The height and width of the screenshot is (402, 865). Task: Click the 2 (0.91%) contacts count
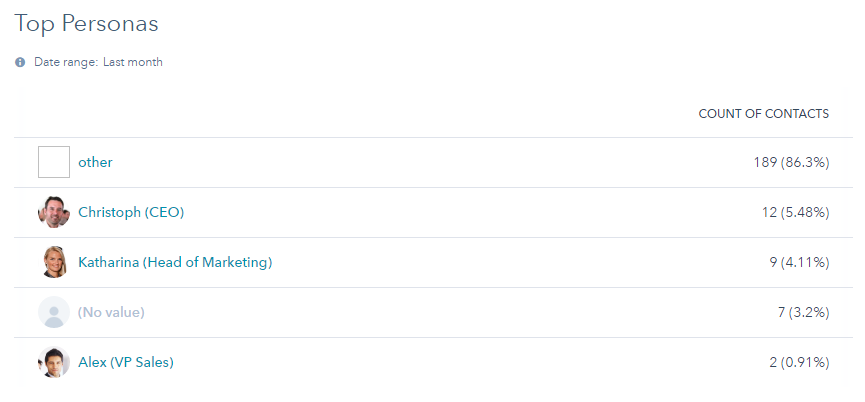coord(799,362)
